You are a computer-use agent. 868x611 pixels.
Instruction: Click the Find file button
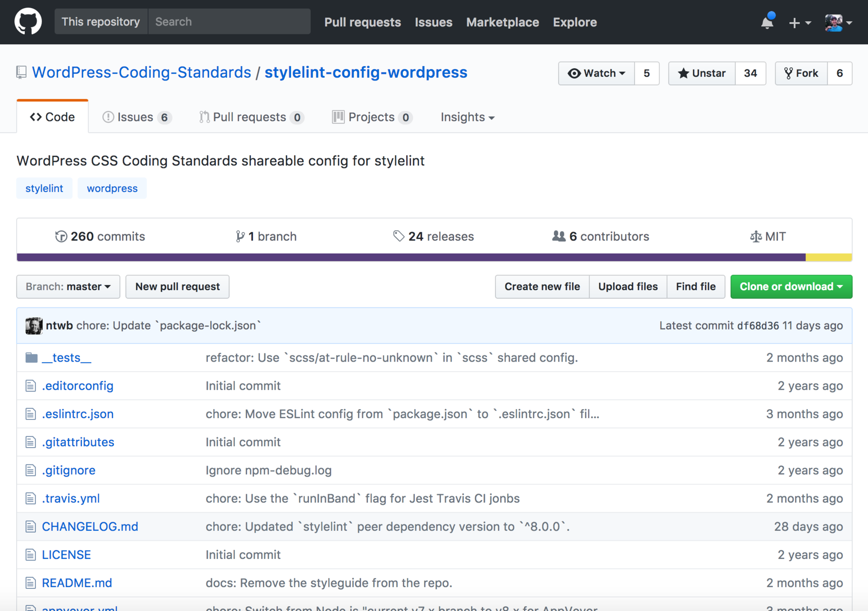[x=696, y=286]
